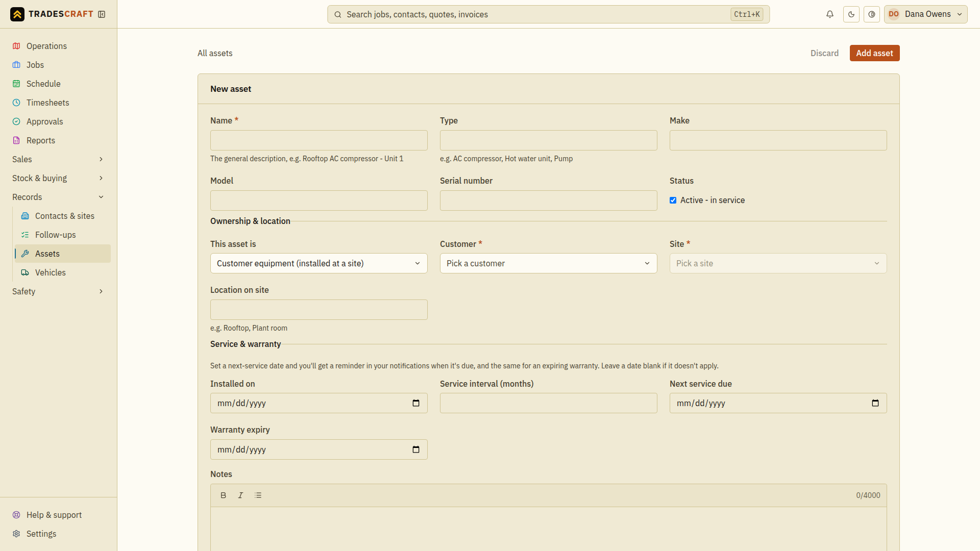Expand the Safety menu section
980x551 pixels.
pos(59,291)
